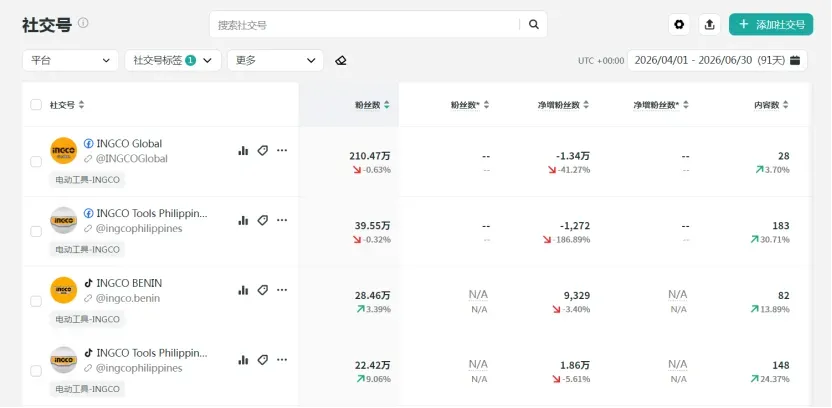The width and height of the screenshot is (832, 408).
Task: Click the 9,329 net follower value
Action: (x=577, y=296)
